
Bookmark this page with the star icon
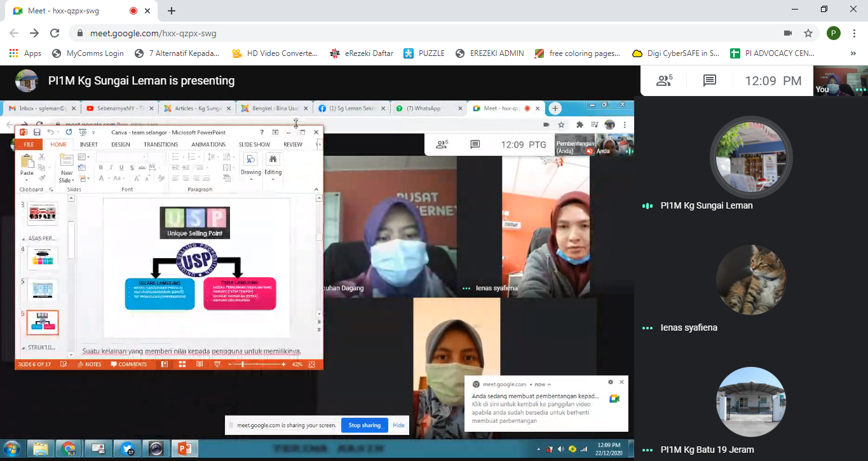coord(808,33)
